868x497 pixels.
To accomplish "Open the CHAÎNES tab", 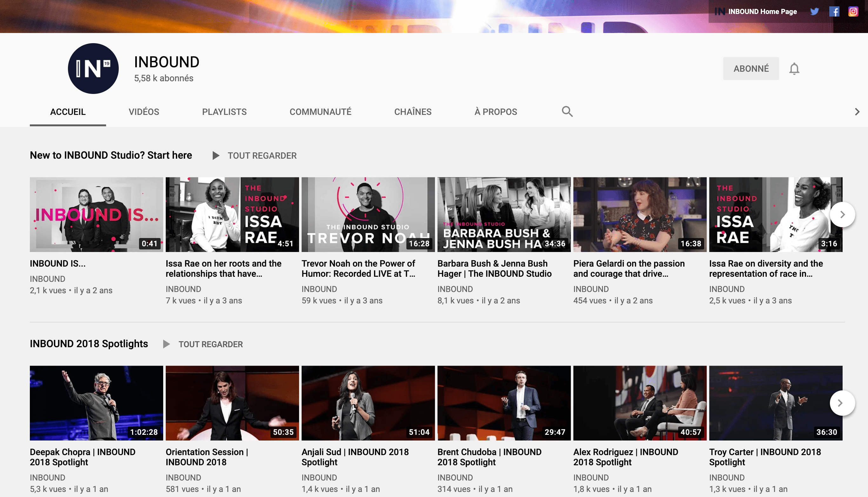I will tap(413, 112).
